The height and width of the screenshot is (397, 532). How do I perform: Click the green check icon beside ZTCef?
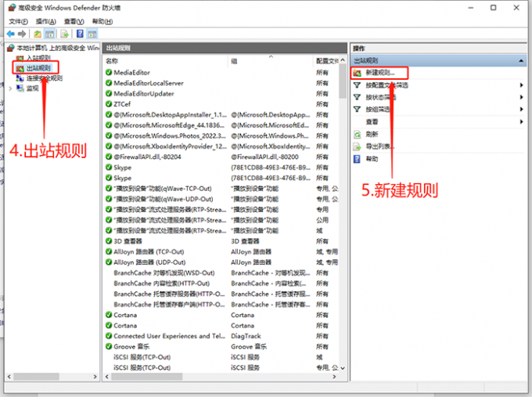tap(109, 104)
